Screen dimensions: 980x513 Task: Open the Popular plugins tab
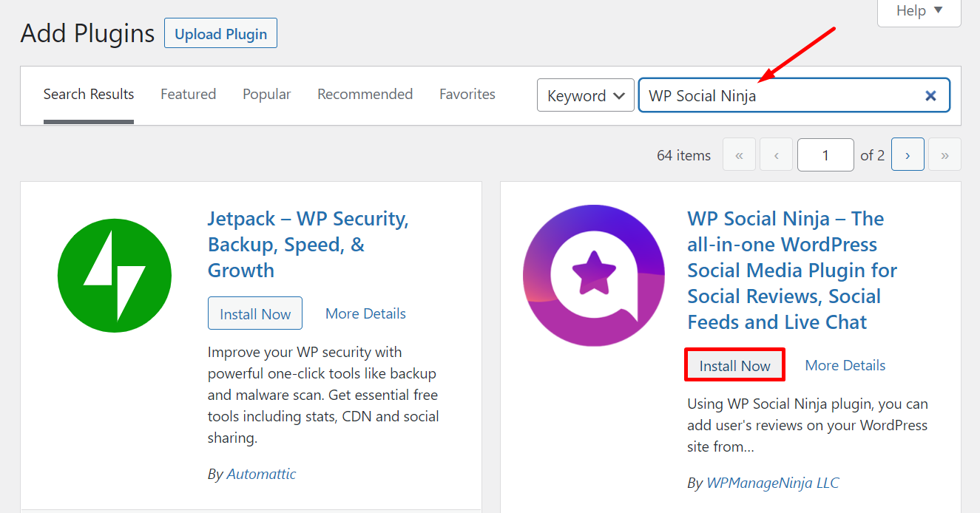(x=267, y=95)
